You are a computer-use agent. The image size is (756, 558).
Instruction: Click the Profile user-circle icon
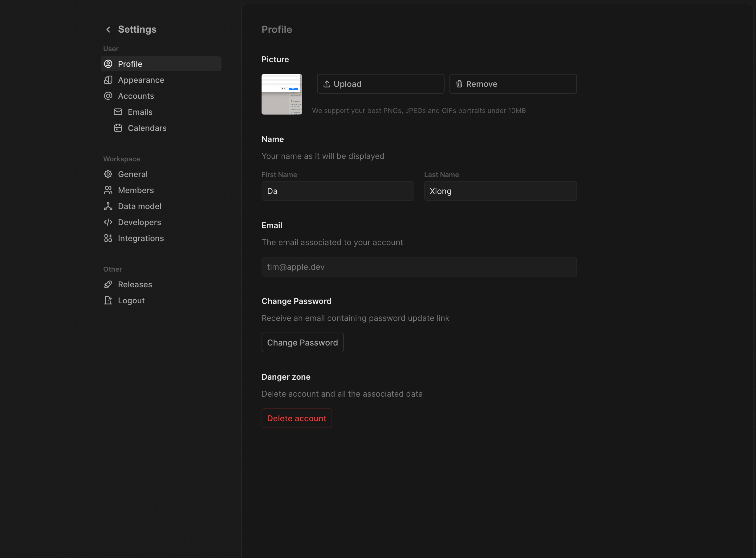pos(108,64)
